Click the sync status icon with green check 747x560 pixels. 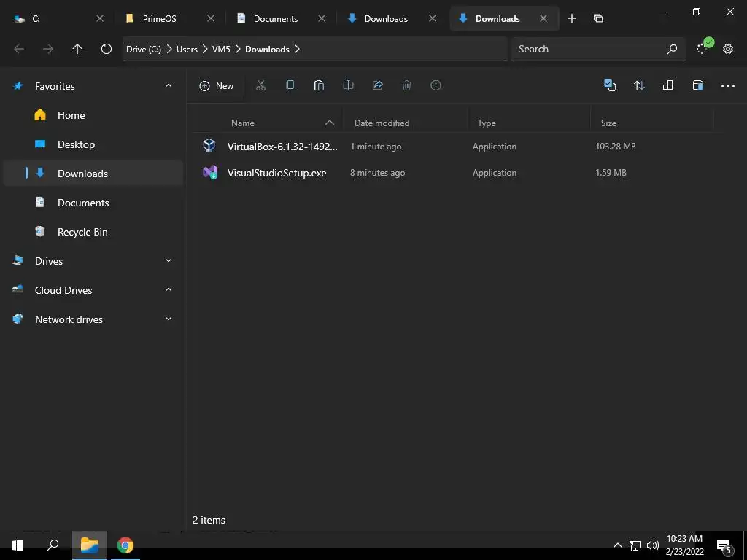coord(704,47)
